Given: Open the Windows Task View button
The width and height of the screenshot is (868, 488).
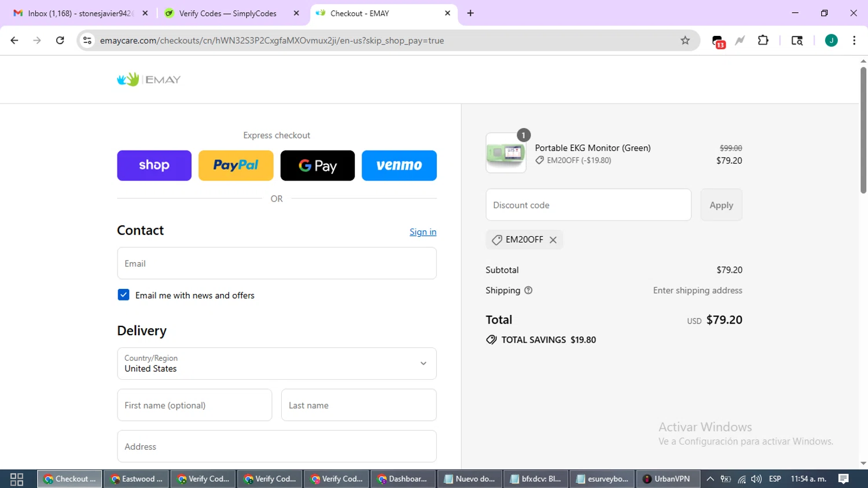Looking at the screenshot, I should 17,479.
